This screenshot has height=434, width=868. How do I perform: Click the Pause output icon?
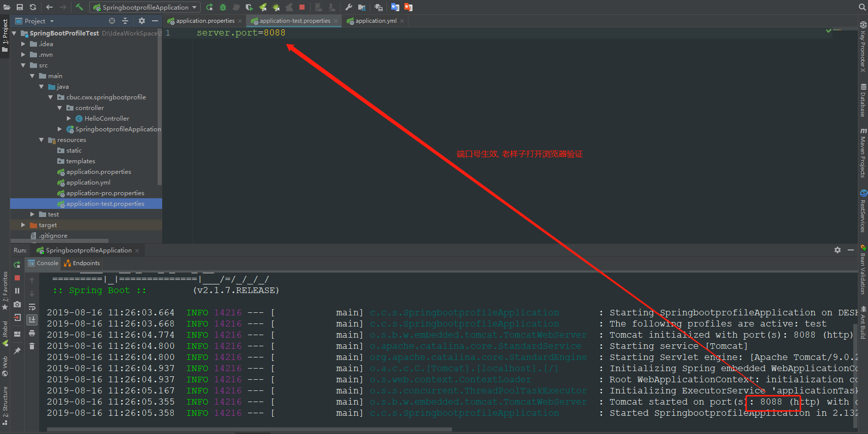[x=17, y=291]
